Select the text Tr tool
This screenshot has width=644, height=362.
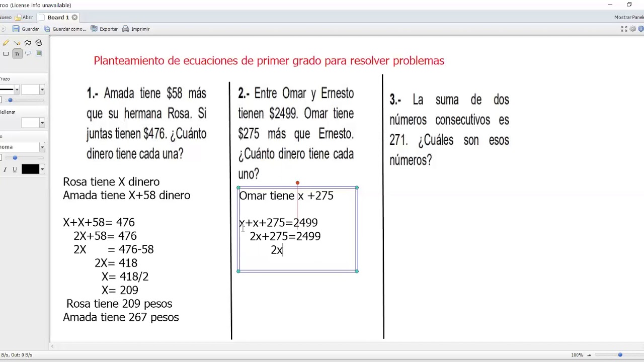click(x=17, y=54)
